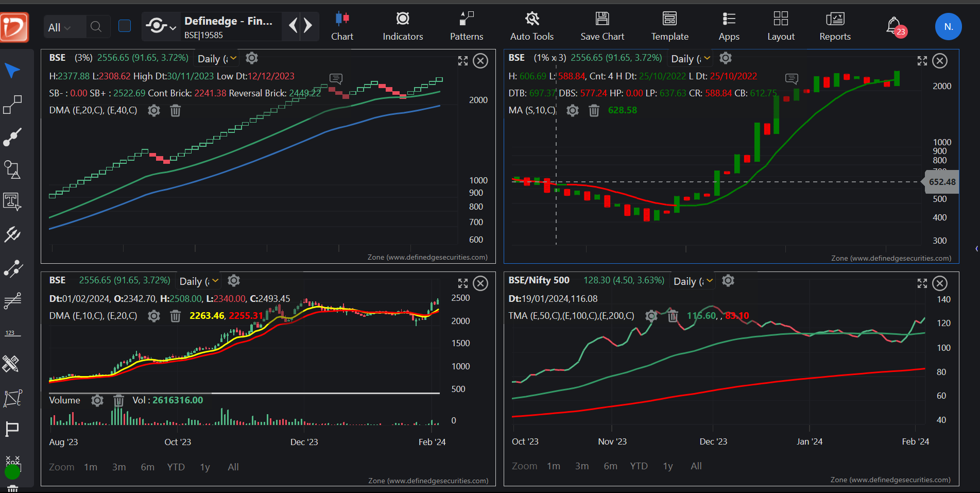Set BSE/Nifty 500 chart zoom to 3m

pos(582,466)
